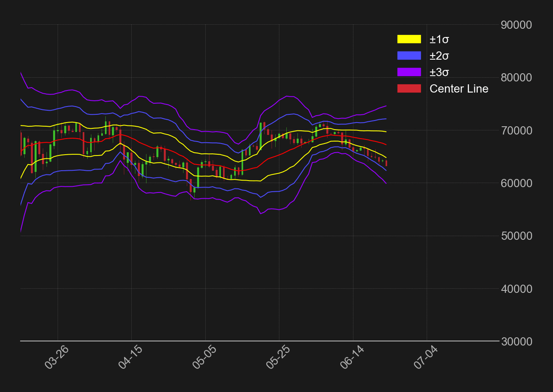
Task: Click the blue ±2σ legend swatch
Action: tap(409, 56)
